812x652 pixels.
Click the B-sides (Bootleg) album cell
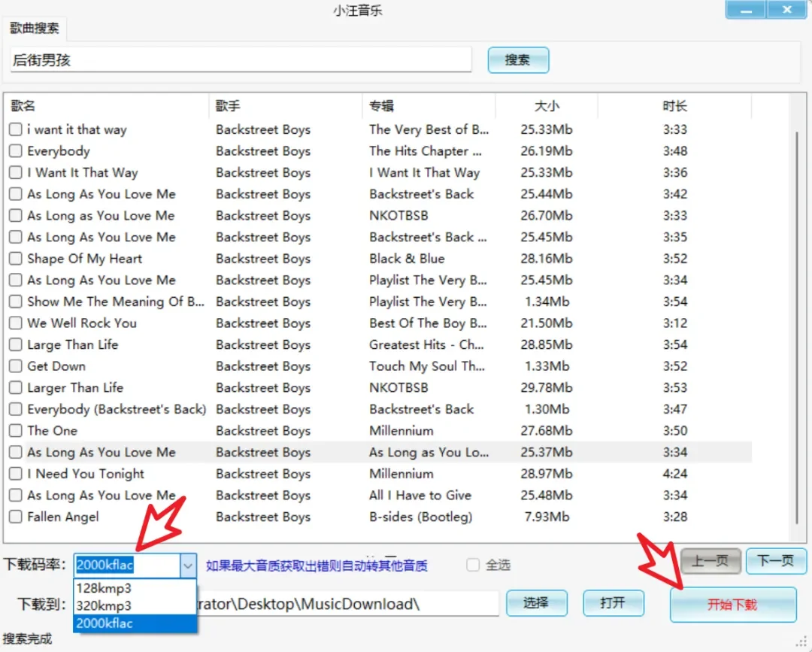click(x=420, y=517)
